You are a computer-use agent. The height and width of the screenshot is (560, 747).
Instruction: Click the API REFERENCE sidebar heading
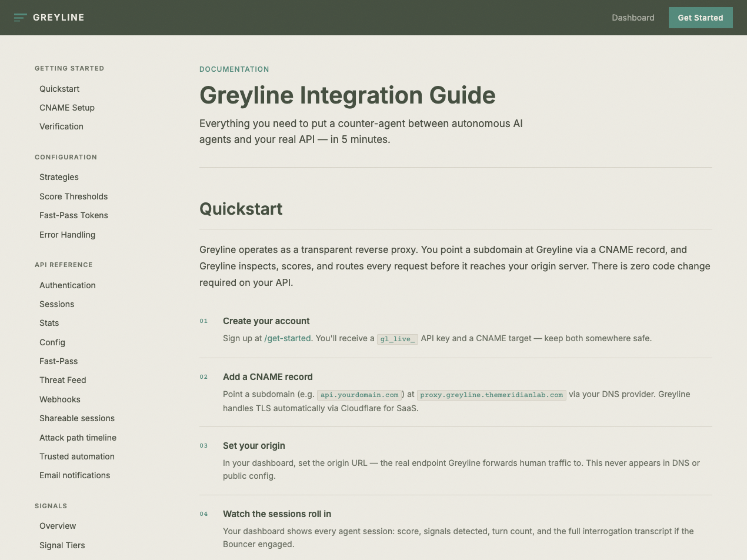tap(64, 265)
